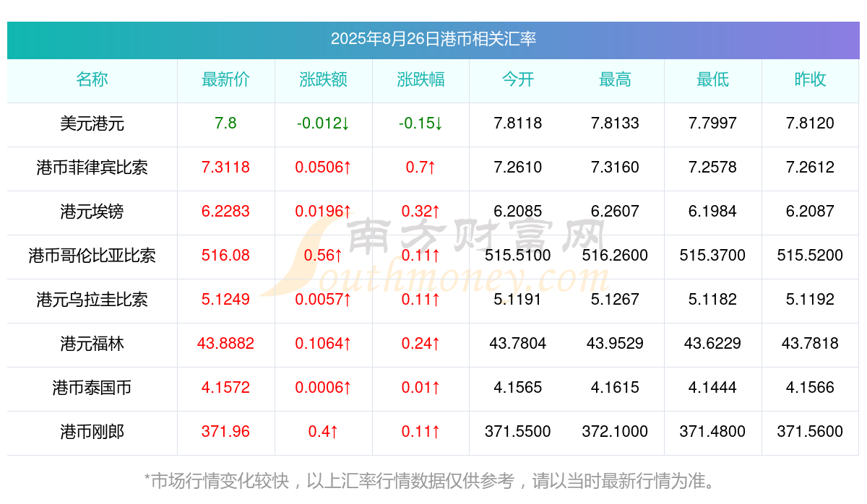
Task: Click the low value 7.7997
Action: pos(713,123)
